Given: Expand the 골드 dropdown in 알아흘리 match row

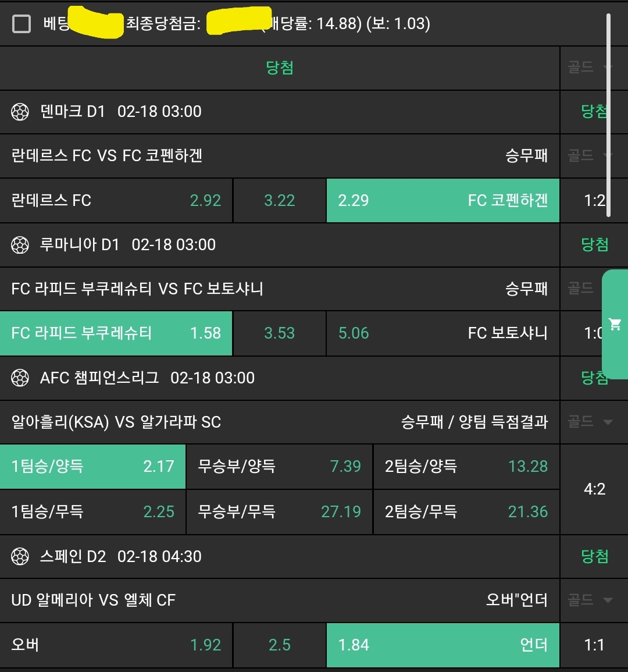Looking at the screenshot, I should [x=590, y=422].
